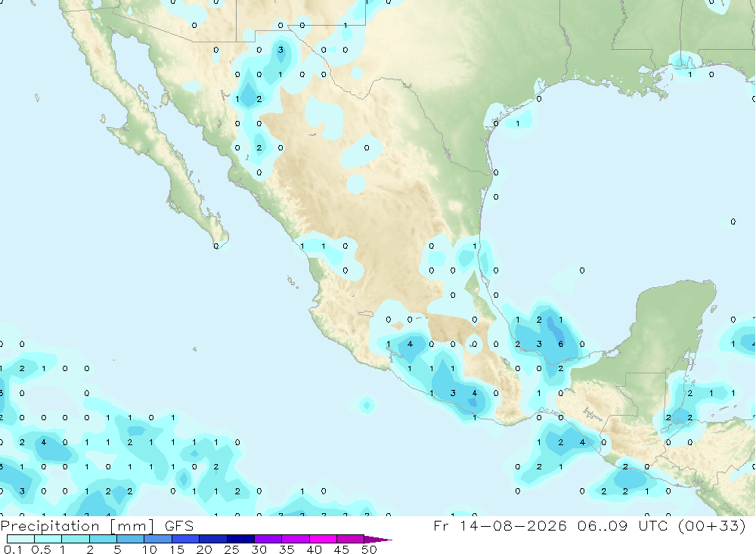
Task: Click the 2–5 mm legend swatch
Action: click(x=103, y=539)
